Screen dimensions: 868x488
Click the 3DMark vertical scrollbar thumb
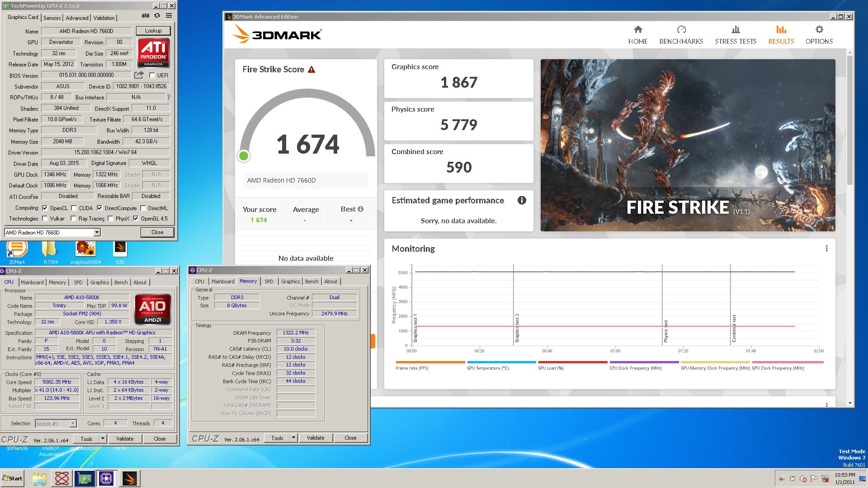click(850, 120)
